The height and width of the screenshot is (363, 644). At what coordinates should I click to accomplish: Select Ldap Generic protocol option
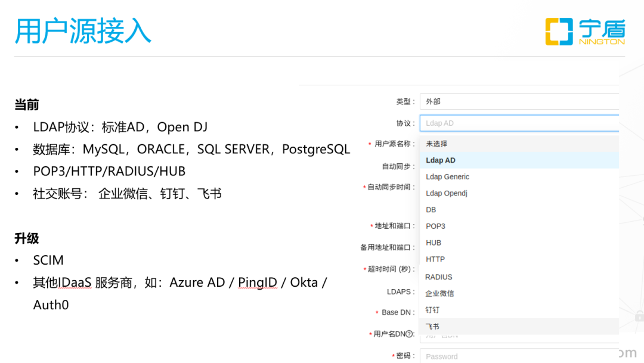click(519, 176)
